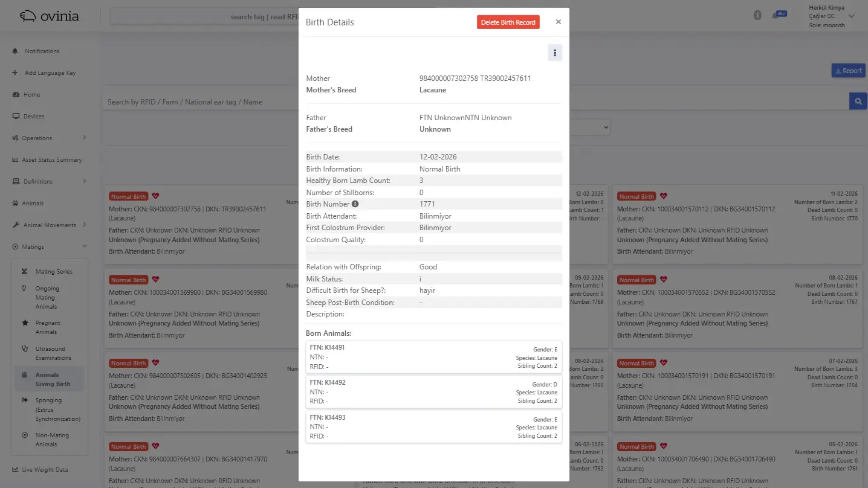The image size is (868, 488).
Task: Click the blue search magnifier button
Action: click(x=858, y=101)
